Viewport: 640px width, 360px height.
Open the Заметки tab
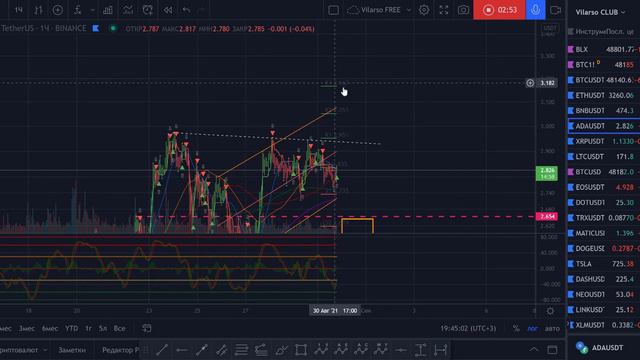[x=72, y=350]
